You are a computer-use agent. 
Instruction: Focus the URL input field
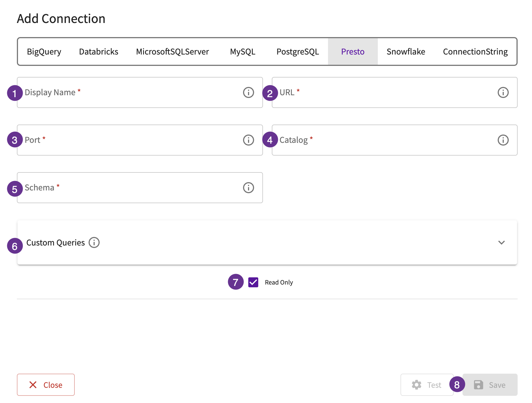click(394, 92)
